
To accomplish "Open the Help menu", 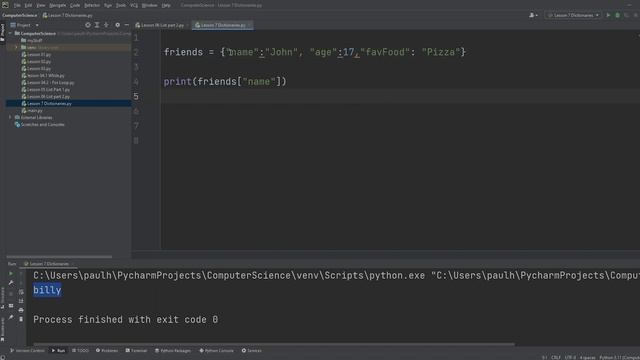I will tap(166, 5).
